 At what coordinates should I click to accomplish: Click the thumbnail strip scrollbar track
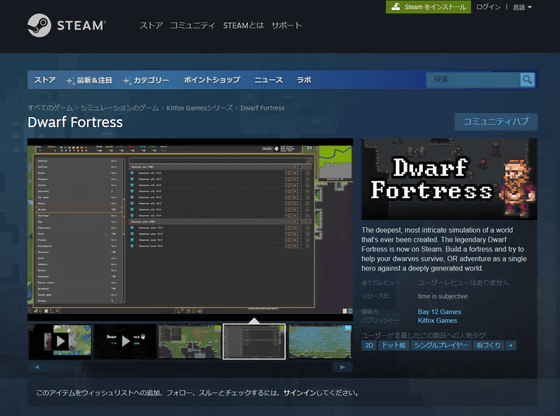click(x=190, y=367)
